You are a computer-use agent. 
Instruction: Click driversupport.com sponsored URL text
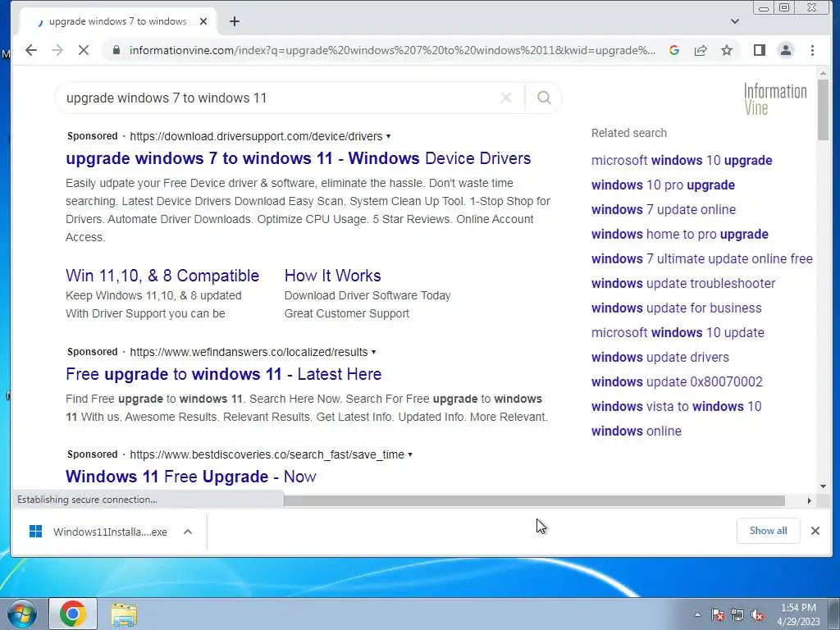tap(256, 136)
